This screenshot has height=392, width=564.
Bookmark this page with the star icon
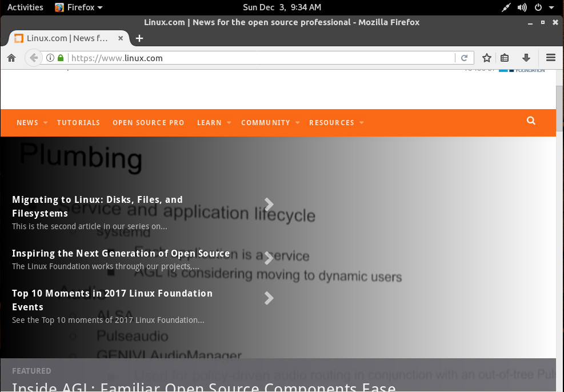[x=487, y=58]
